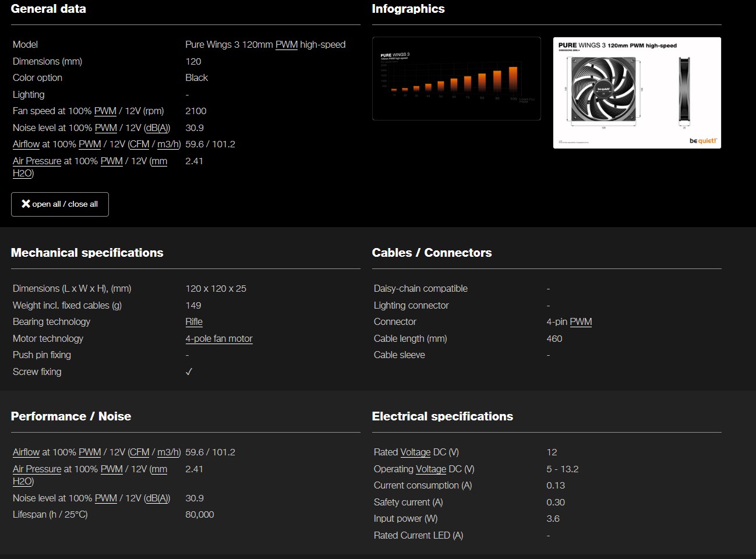Select operating voltage value 5 - 13.2
The width and height of the screenshot is (756, 559).
point(563,469)
